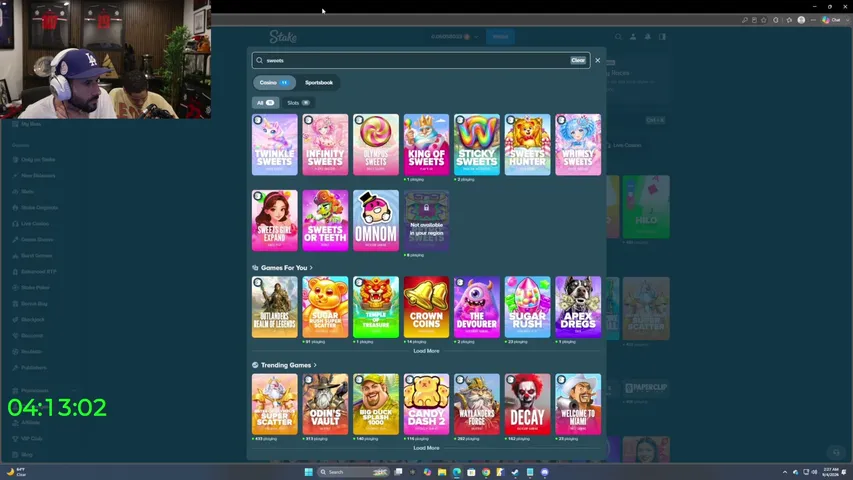This screenshot has height=480, width=853.
Task: Open the Temple of Treasure game
Action: pos(376,307)
